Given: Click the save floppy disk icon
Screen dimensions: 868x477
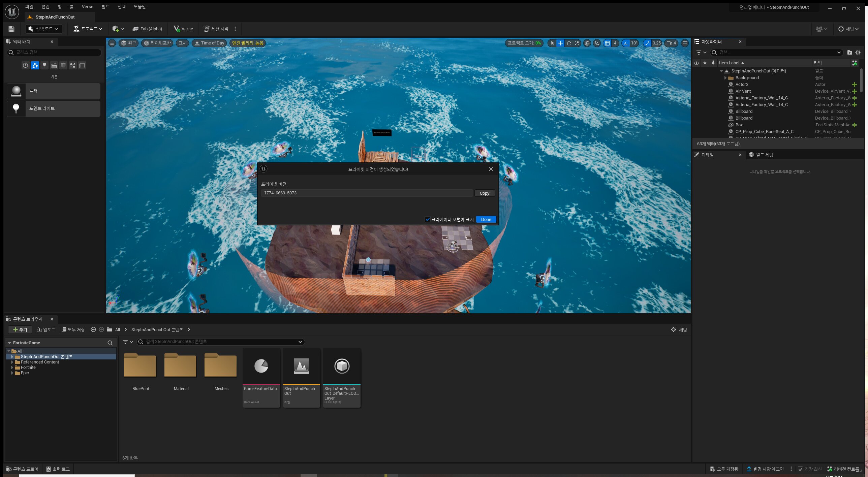Looking at the screenshot, I should [x=11, y=29].
